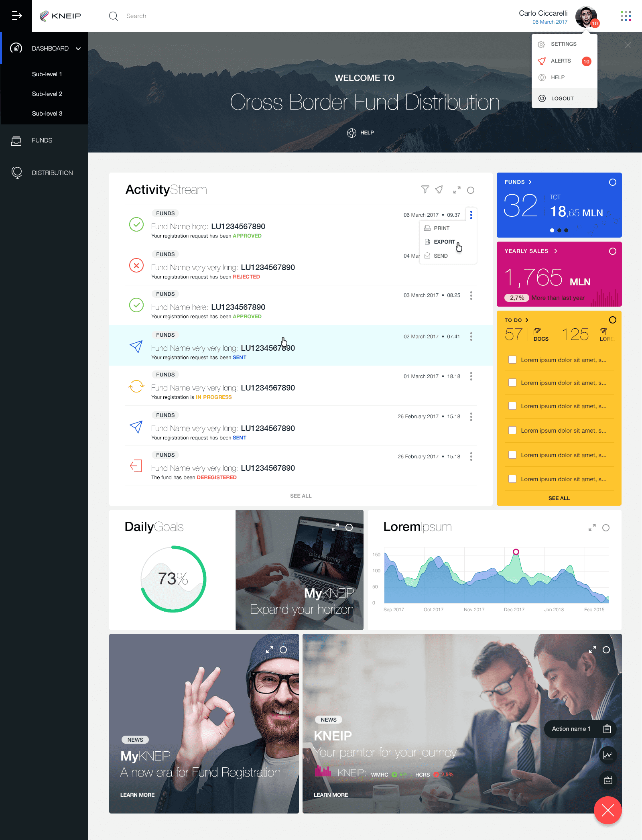The image size is (642, 840).
Task: Click the deregistered exit icon
Action: [136, 466]
